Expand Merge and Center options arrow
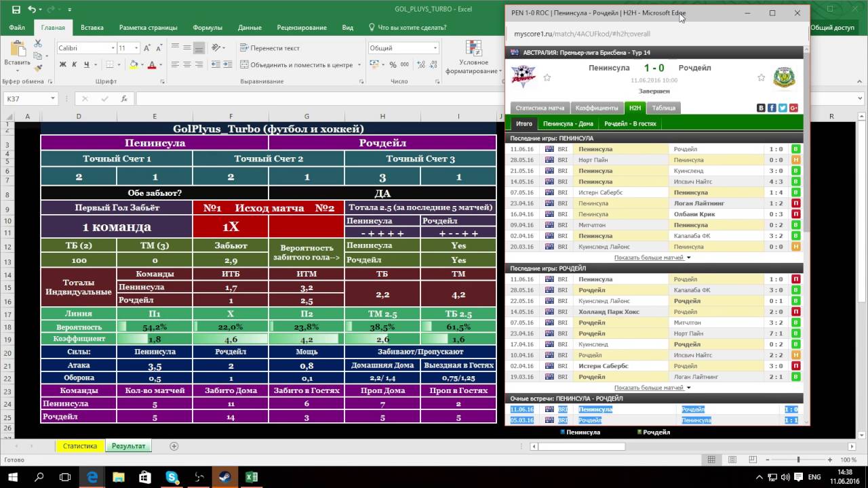The height and width of the screenshot is (488, 868). tap(359, 65)
